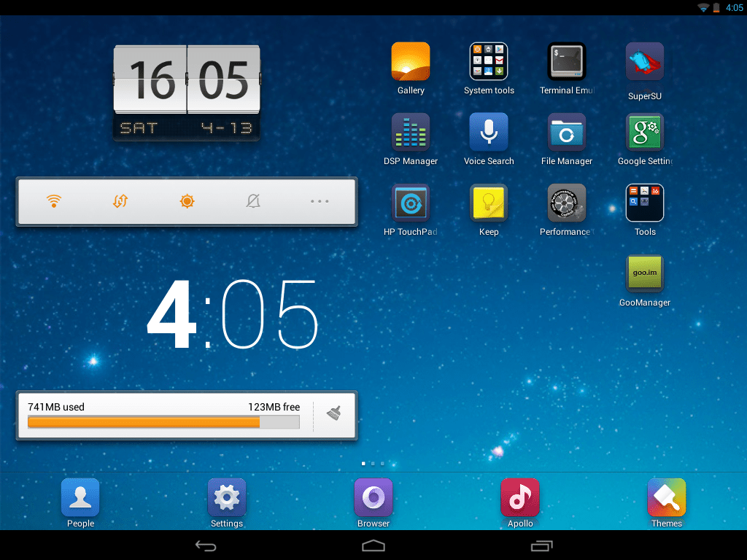The height and width of the screenshot is (560, 747).
Task: Switch to the second home screen page dot
Action: (372, 463)
